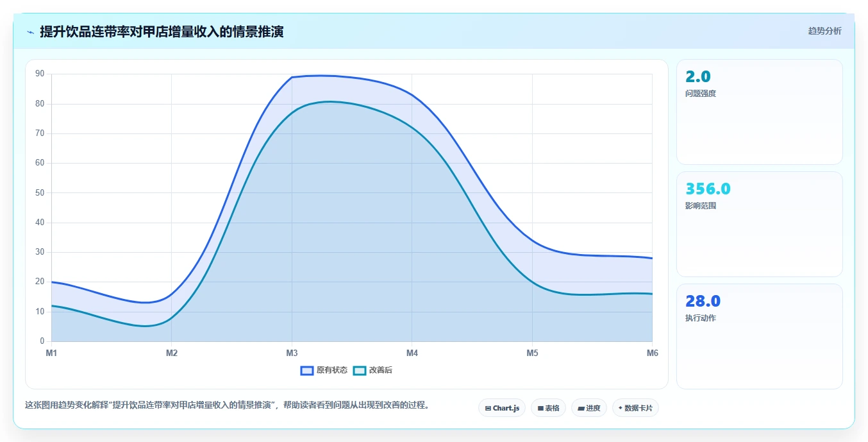Click the M3 x-axis label

pos(292,353)
